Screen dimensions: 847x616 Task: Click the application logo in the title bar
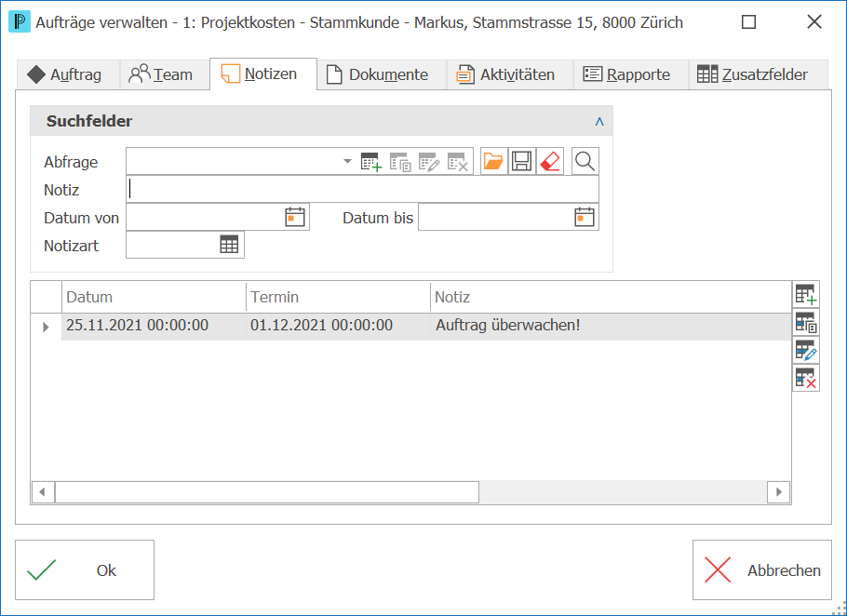(x=20, y=22)
